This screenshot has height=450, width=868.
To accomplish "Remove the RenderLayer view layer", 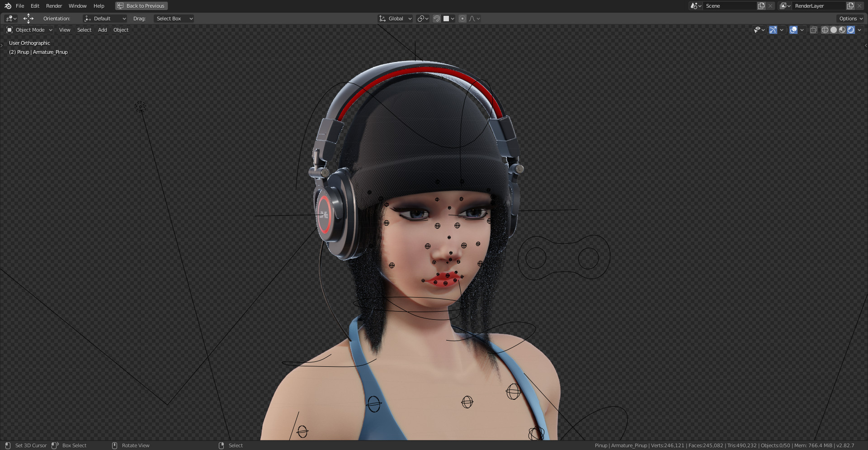I will coord(859,6).
